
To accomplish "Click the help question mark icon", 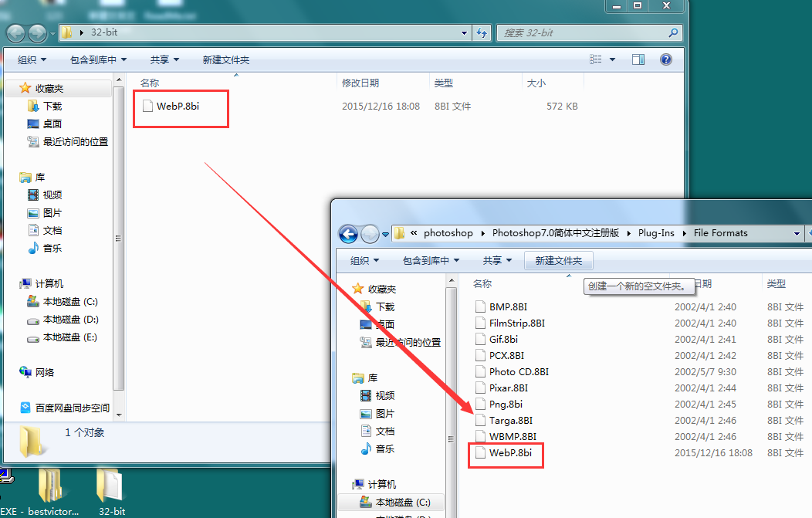I will 665,59.
